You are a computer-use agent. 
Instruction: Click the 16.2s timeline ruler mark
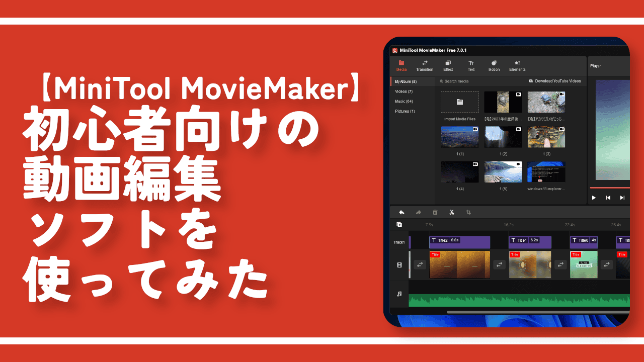[509, 225]
